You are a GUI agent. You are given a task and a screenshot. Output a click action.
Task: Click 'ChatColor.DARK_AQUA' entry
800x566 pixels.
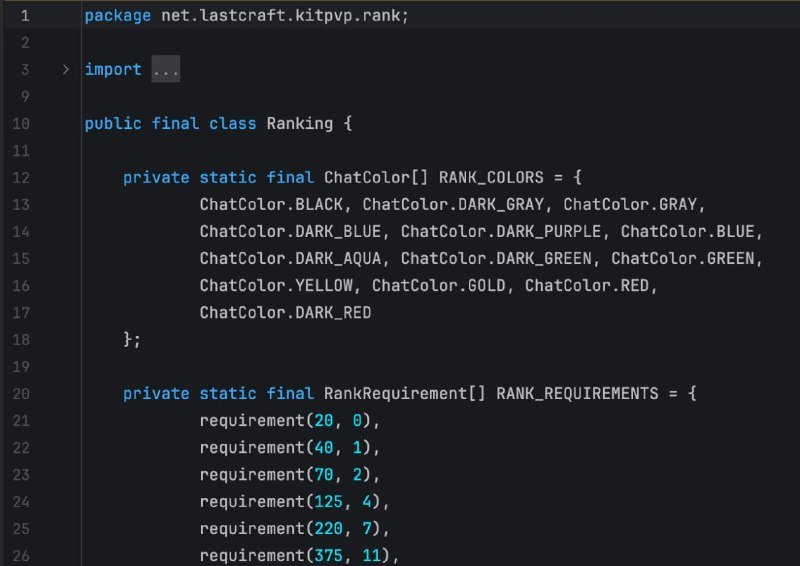290,259
